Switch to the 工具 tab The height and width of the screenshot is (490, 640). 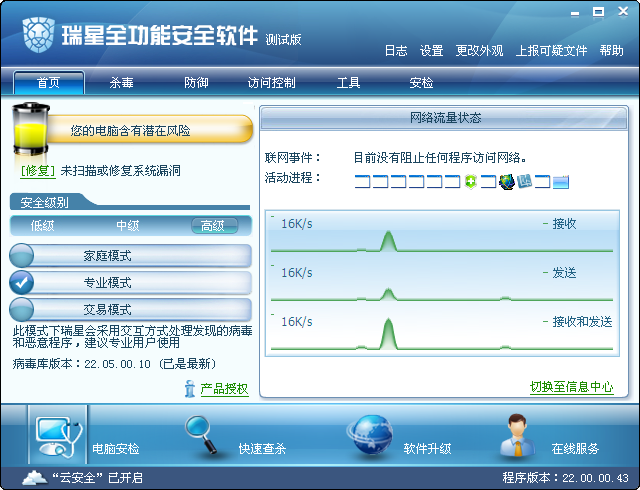[348, 82]
